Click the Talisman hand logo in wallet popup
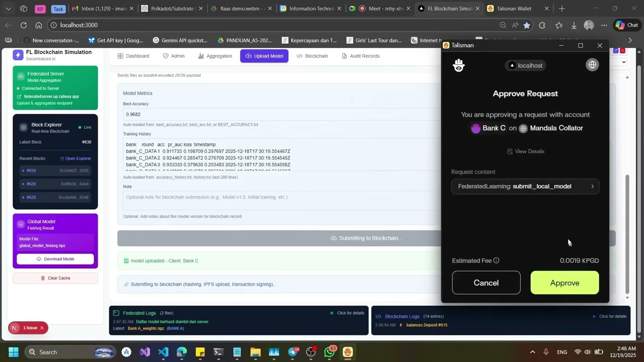 tap(458, 65)
